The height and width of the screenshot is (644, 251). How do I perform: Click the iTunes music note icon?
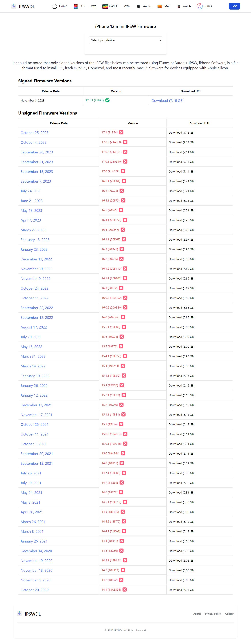point(199,6)
